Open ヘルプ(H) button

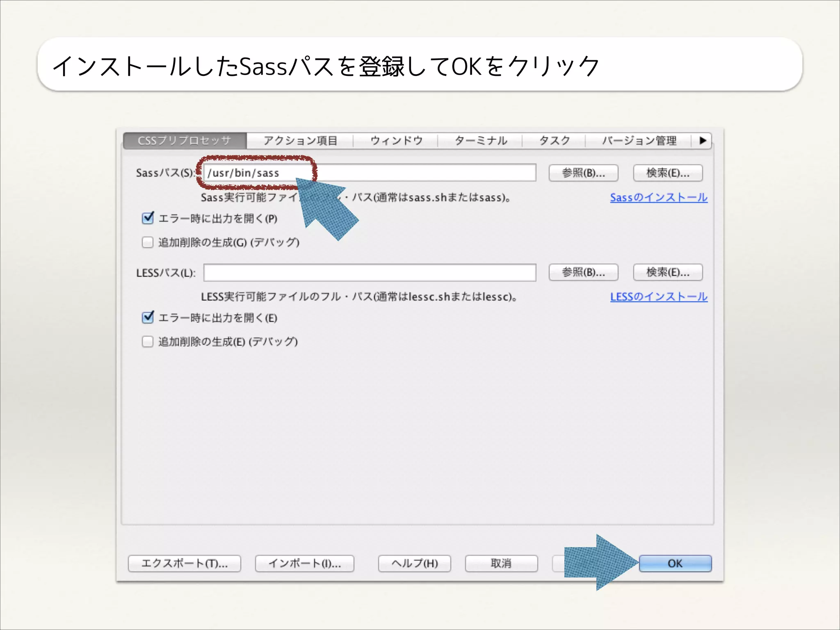point(415,564)
